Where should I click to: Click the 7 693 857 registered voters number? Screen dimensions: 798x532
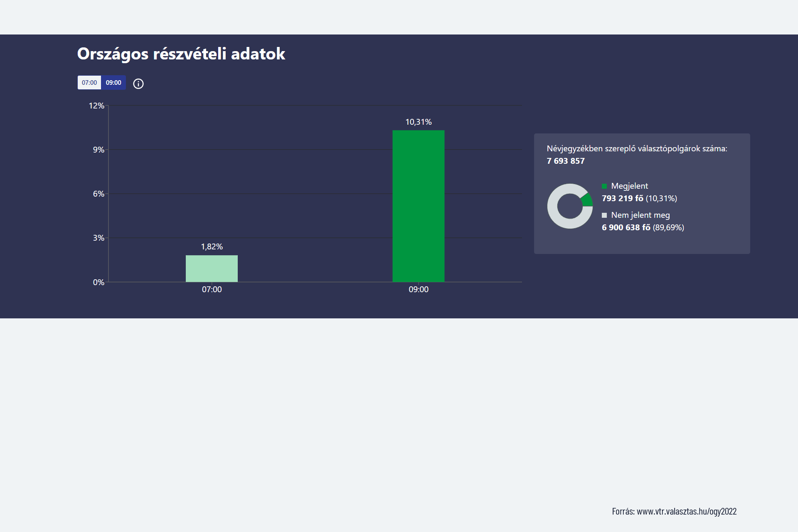[566, 161]
